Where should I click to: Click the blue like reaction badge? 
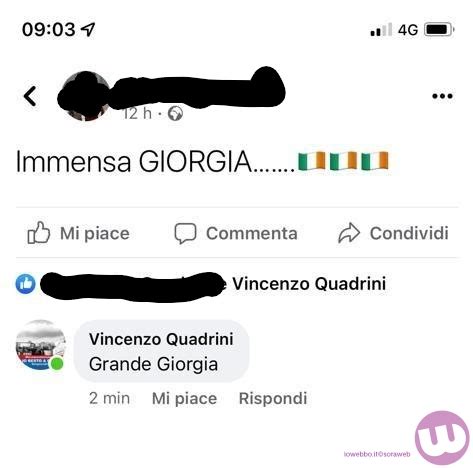(x=26, y=284)
